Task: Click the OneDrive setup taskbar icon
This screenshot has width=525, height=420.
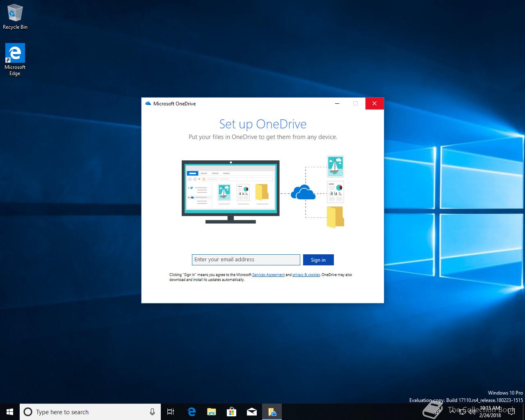Action: pos(272,412)
